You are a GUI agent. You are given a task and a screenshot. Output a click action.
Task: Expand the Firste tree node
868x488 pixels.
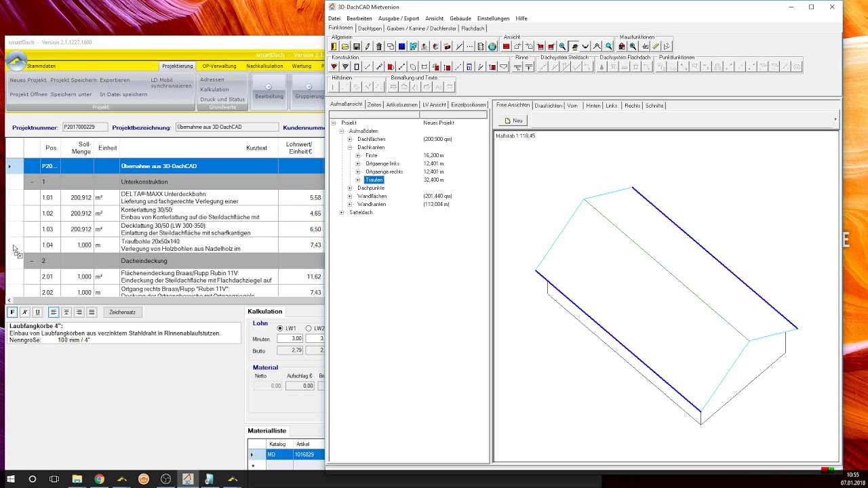coord(358,155)
